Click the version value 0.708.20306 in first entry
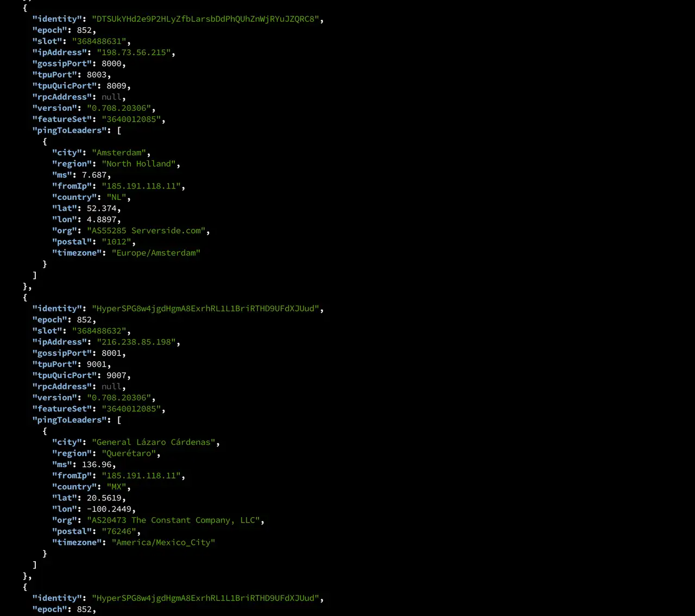Screen dimensions: 695x616 (x=119, y=108)
